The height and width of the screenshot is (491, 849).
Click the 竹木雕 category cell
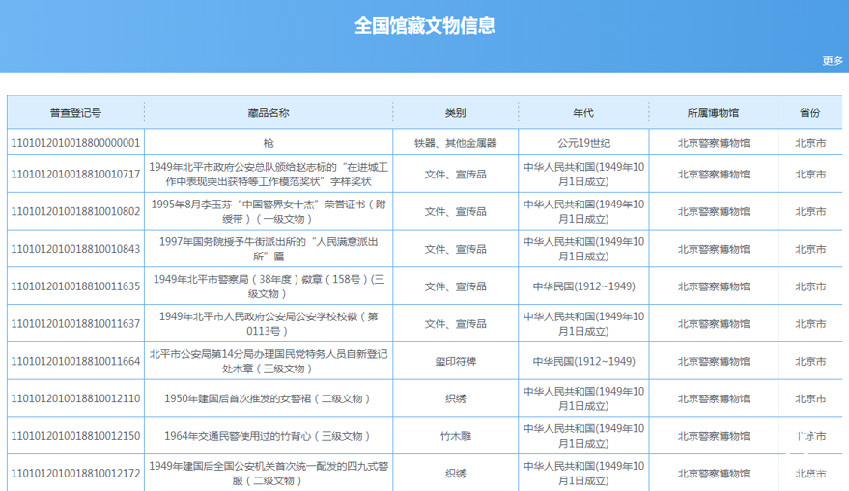pos(455,436)
